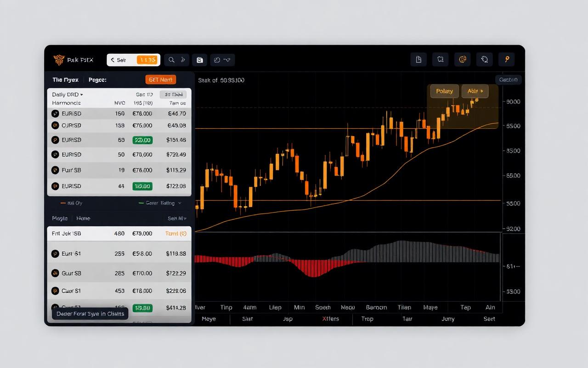Click the orange pin icon at top right

[507, 59]
